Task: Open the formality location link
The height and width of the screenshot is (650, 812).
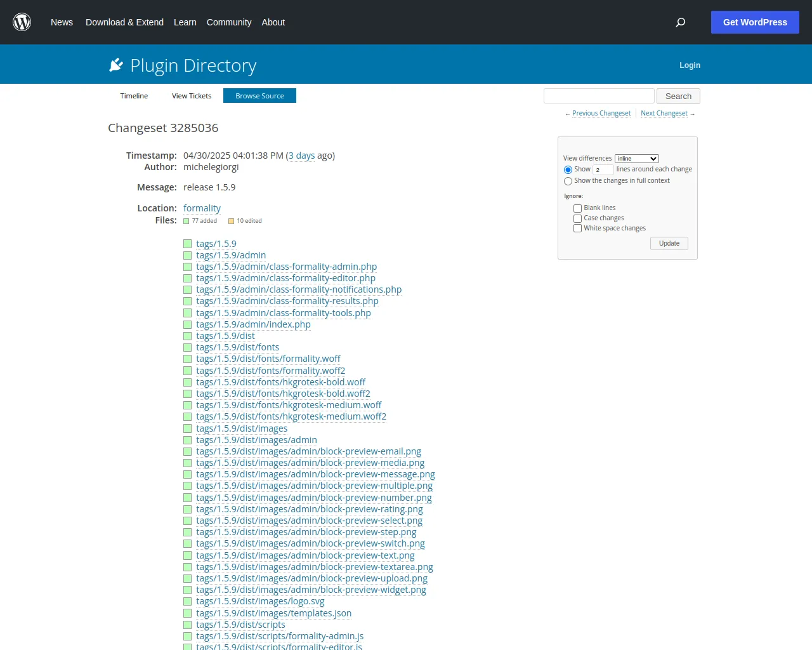Action: point(202,208)
